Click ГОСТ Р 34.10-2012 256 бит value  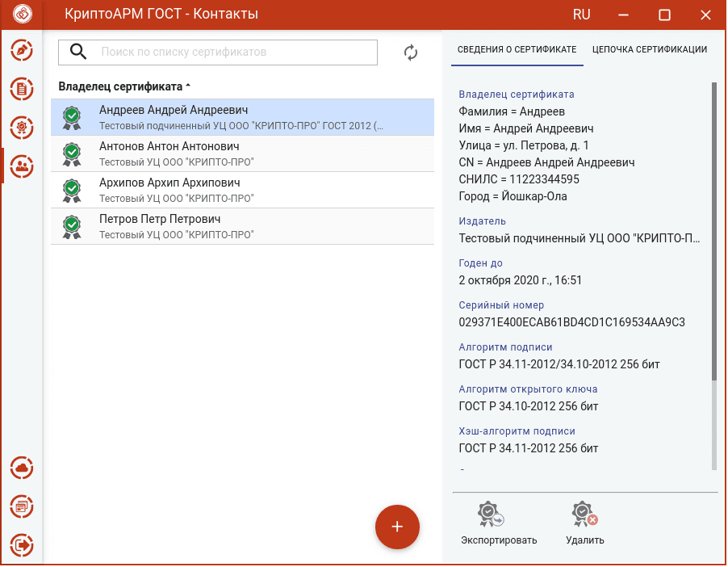click(x=529, y=406)
